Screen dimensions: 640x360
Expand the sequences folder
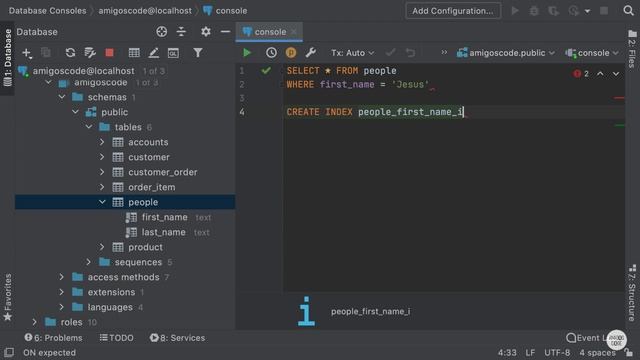(89, 262)
